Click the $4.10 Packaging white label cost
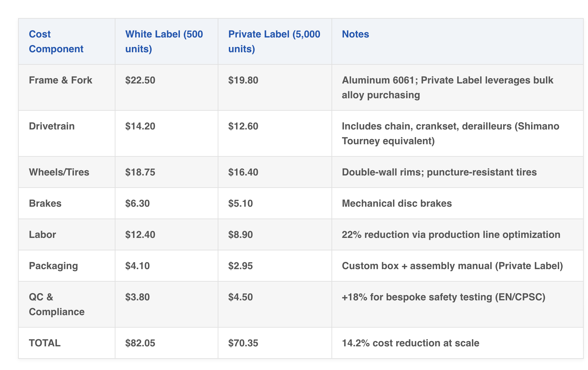Image resolution: width=588 pixels, height=370 pixels. coord(137,266)
